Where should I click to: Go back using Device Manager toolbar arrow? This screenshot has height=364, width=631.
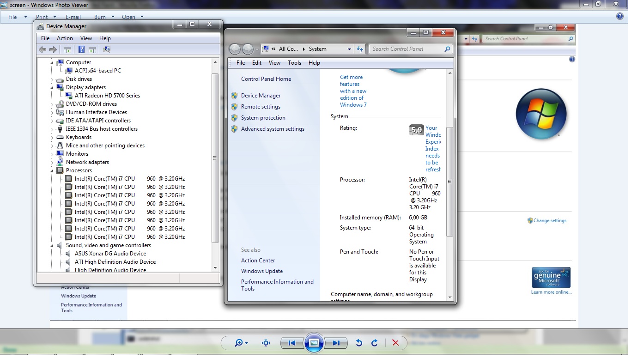(x=42, y=49)
